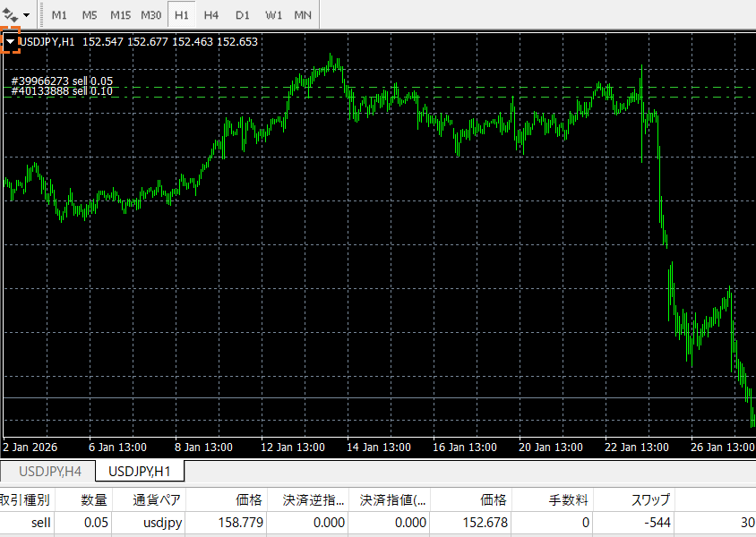Screen dimensions: 756x537
Task: Select the M5 timeframe button
Action: (x=89, y=14)
